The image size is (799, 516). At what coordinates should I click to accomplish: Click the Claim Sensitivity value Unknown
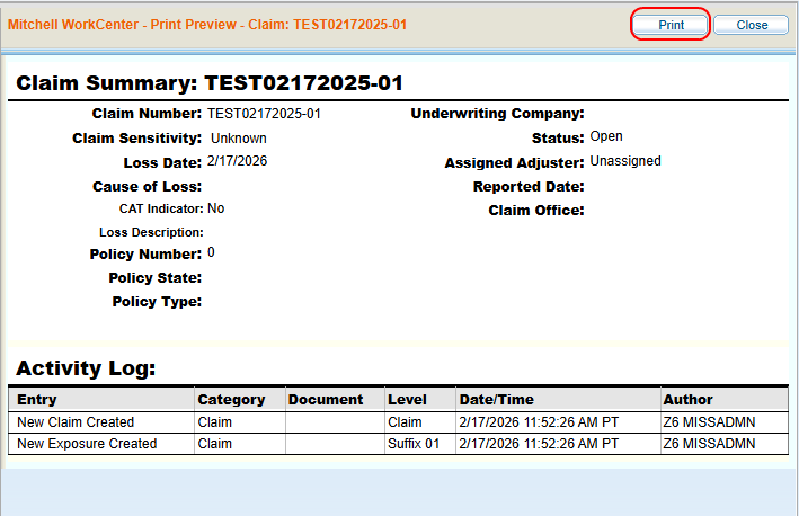(238, 138)
